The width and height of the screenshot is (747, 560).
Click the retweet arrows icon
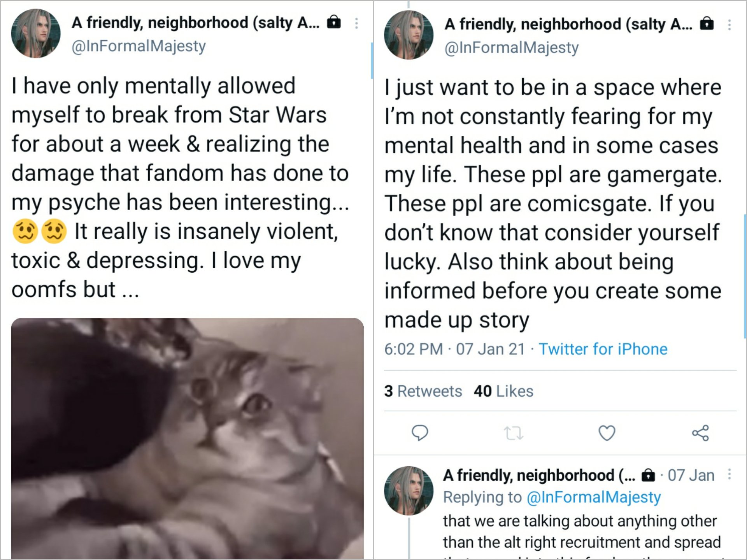pyautogui.click(x=513, y=433)
